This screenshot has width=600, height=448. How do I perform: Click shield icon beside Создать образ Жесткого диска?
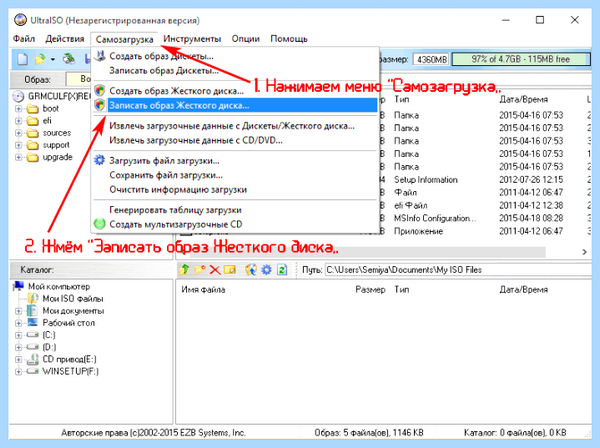point(99,91)
